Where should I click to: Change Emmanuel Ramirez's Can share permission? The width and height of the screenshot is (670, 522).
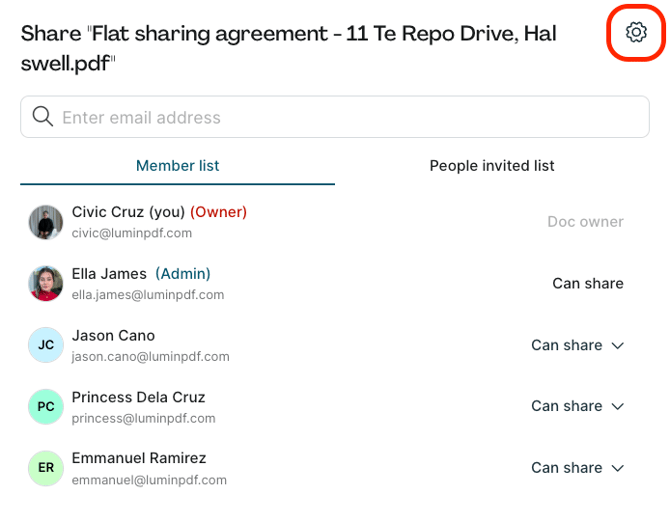pos(577,467)
